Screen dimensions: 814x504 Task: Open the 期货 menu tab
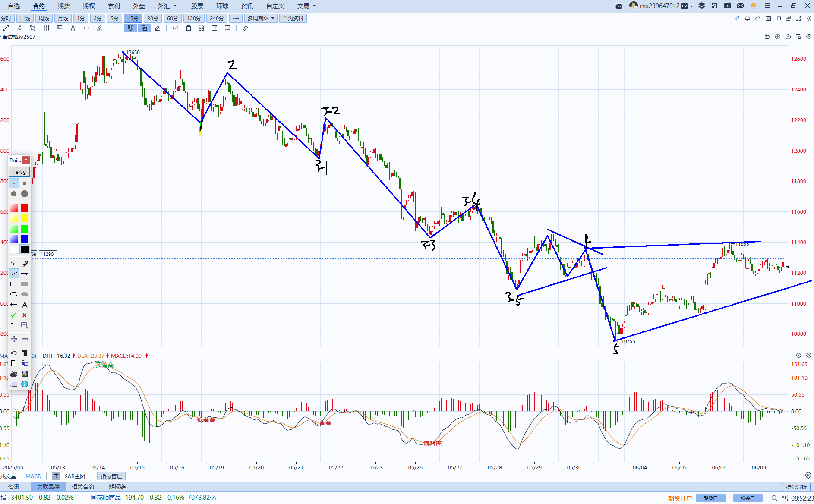pos(64,6)
